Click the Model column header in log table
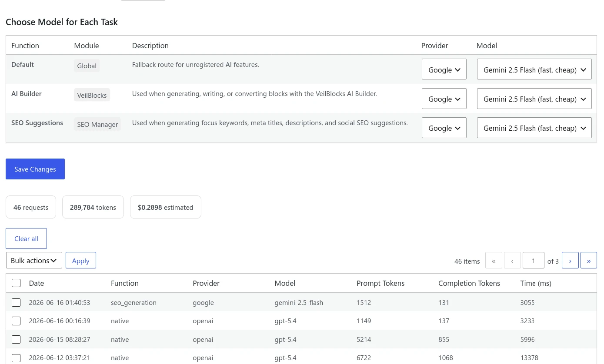Image resolution: width=604 pixels, height=364 pixels. [x=285, y=283]
